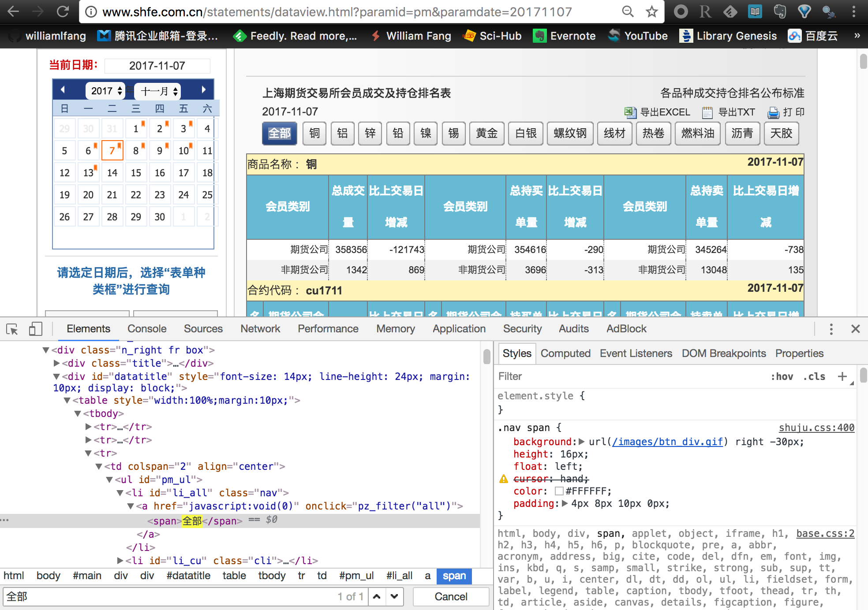Image resolution: width=868 pixels, height=610 pixels.
Task: Close the DevTools panel
Action: [856, 329]
